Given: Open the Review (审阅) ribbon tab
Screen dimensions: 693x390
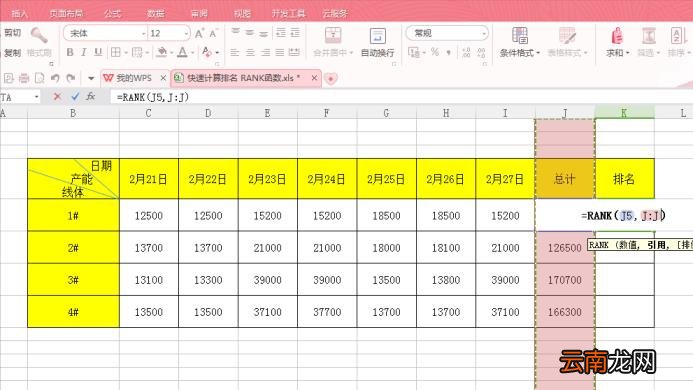Looking at the screenshot, I should pyautogui.click(x=199, y=13).
